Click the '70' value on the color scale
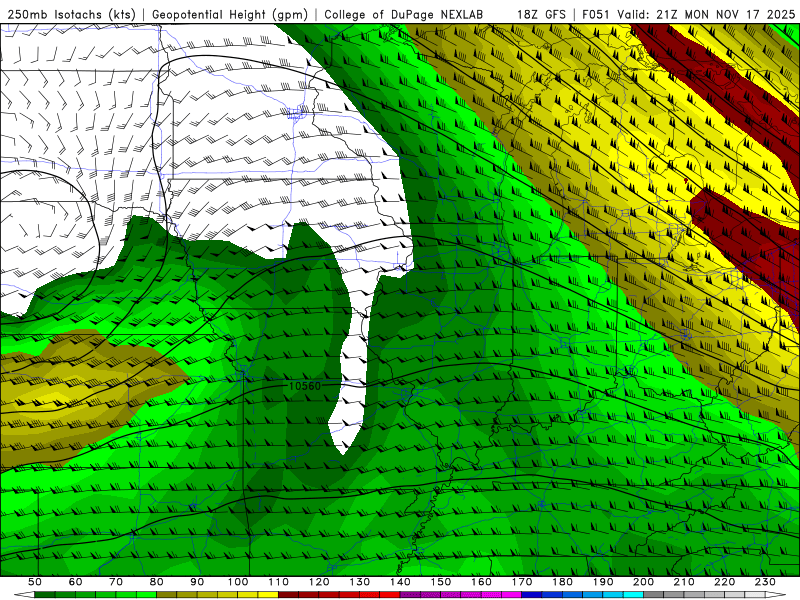Viewport: 800px width, 600px height. (116, 582)
